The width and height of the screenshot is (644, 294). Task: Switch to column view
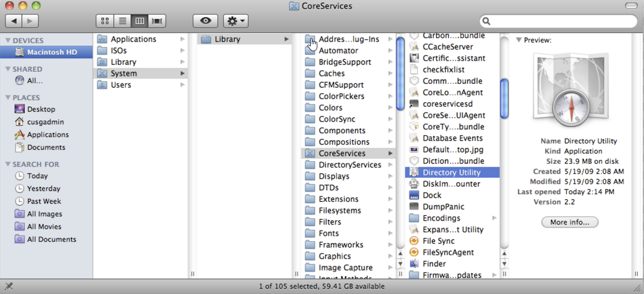tap(139, 20)
